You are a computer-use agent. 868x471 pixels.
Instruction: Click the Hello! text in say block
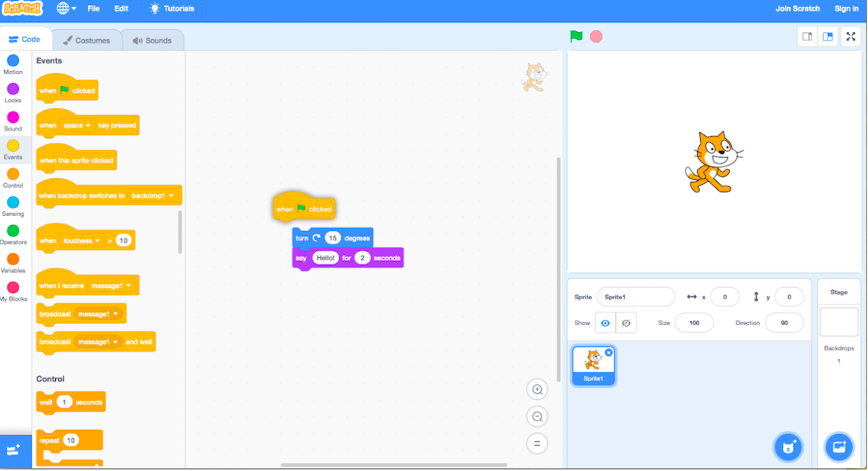pyautogui.click(x=325, y=258)
